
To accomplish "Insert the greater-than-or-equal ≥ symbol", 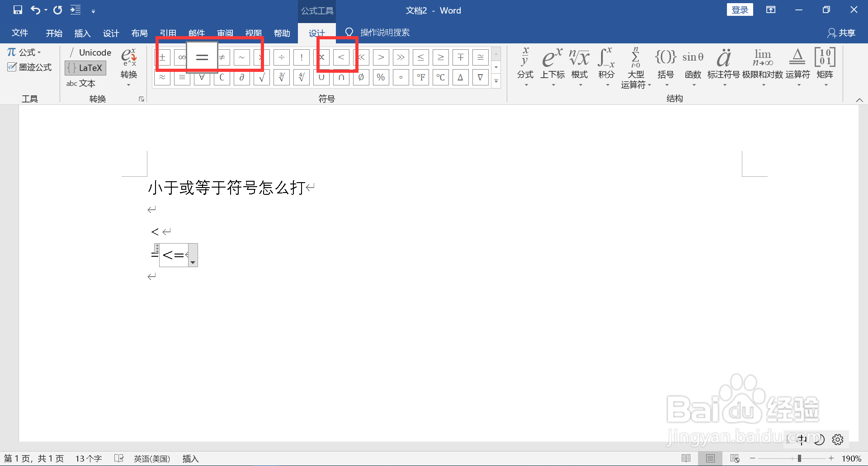I will pyautogui.click(x=441, y=57).
